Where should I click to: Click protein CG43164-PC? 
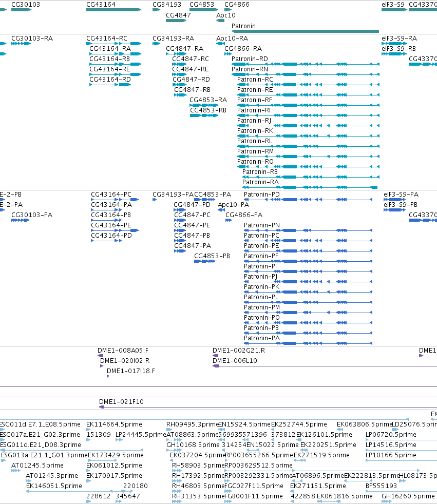(x=111, y=195)
